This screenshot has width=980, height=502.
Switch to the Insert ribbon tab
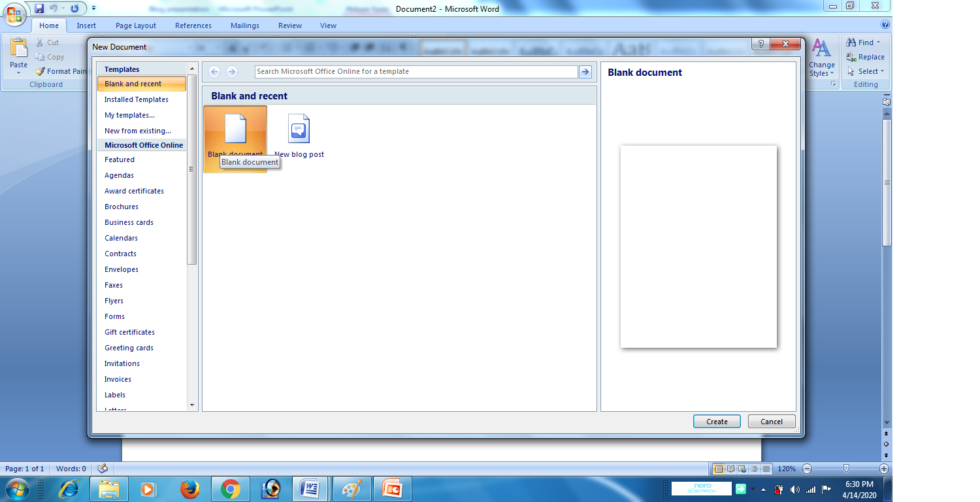86,25
